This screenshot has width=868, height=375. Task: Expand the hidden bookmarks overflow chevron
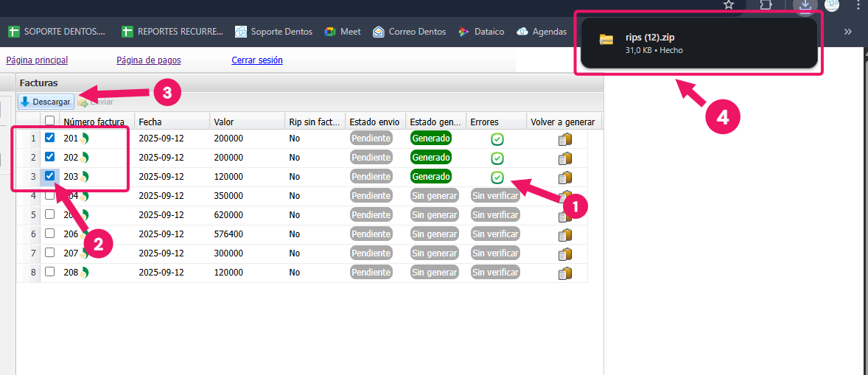tap(847, 32)
